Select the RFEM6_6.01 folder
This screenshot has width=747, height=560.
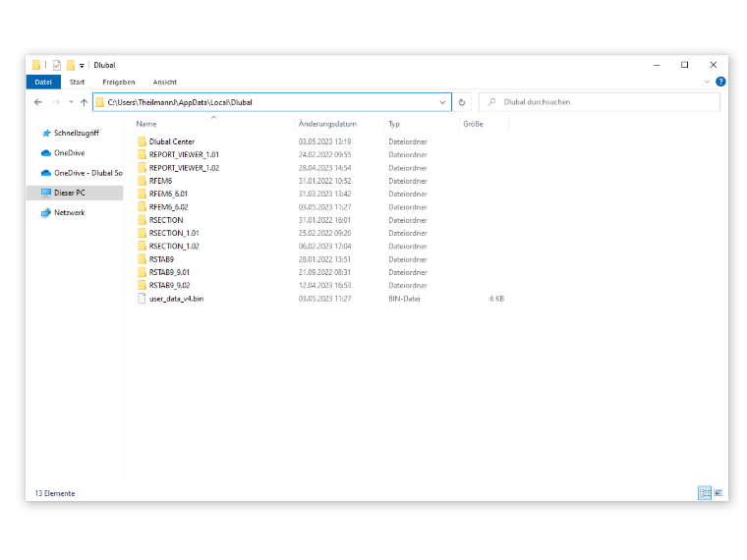point(168,194)
